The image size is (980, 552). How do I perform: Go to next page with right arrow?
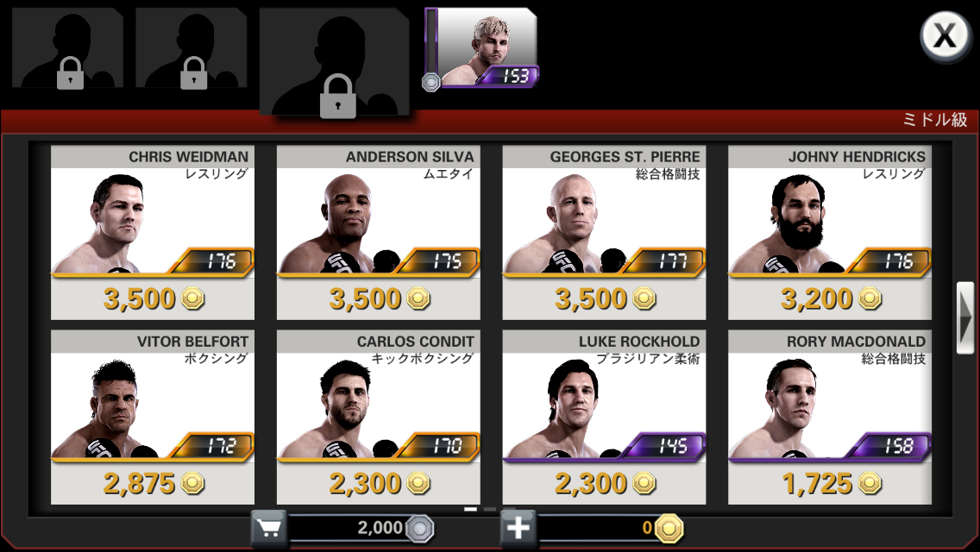click(965, 318)
